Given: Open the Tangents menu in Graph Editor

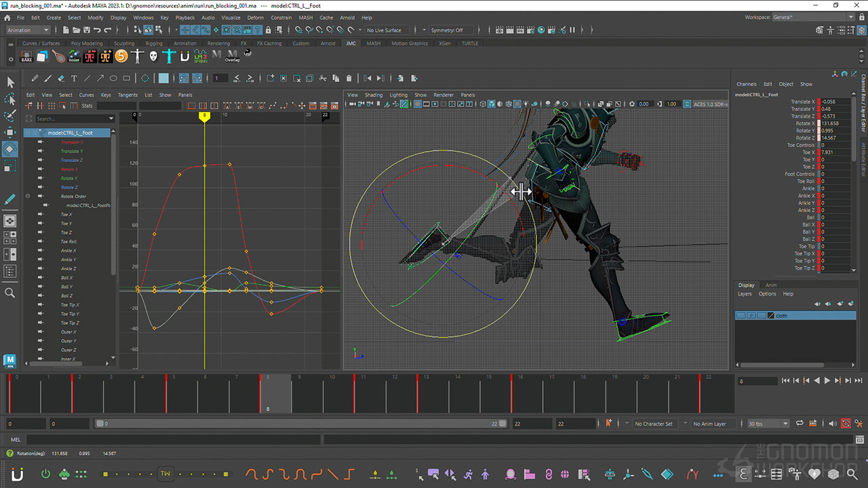Looking at the screenshot, I should [x=127, y=95].
